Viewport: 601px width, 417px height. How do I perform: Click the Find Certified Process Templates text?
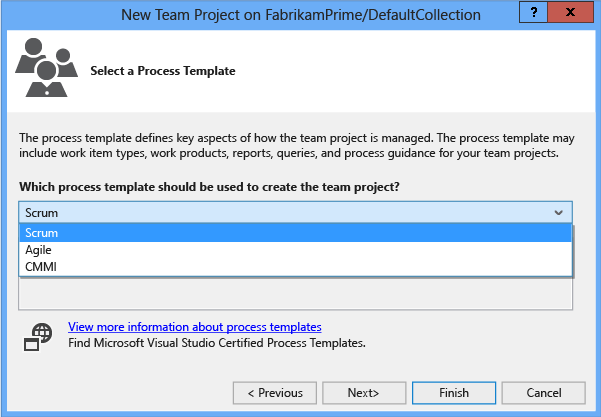(216, 343)
